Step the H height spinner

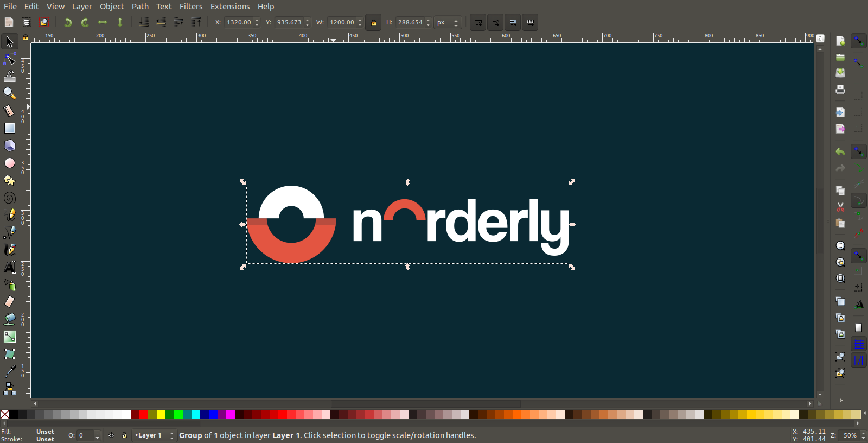click(x=428, y=22)
